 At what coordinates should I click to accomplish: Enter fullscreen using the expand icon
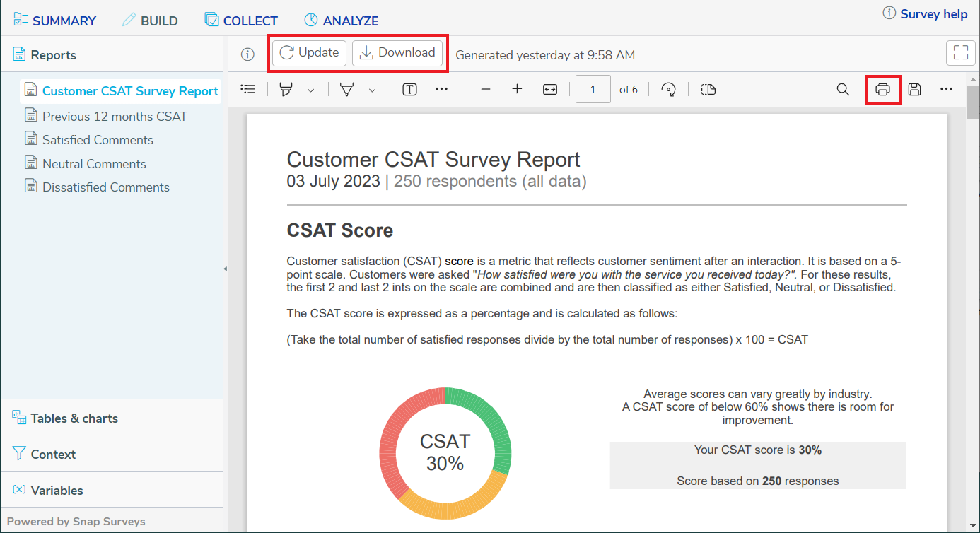pos(960,53)
